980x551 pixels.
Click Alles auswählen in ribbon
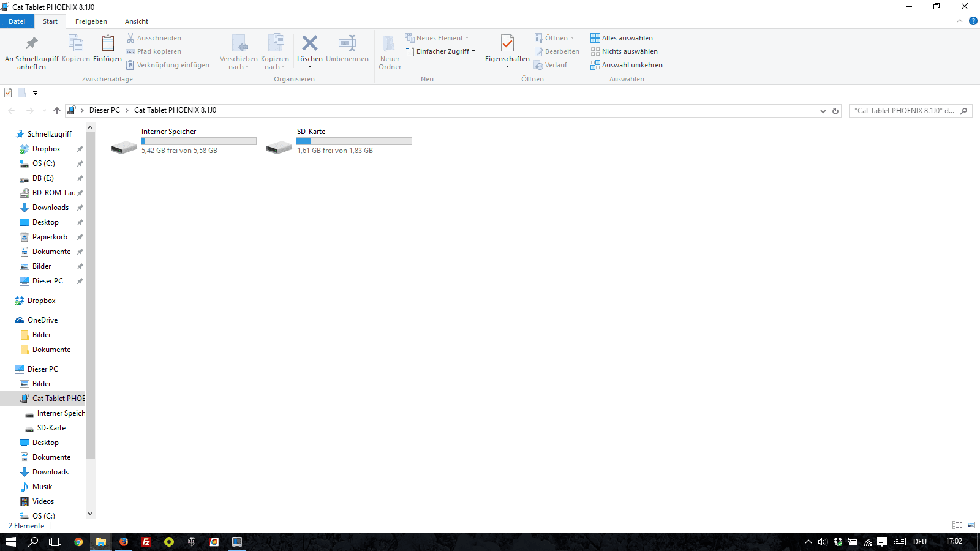click(622, 38)
